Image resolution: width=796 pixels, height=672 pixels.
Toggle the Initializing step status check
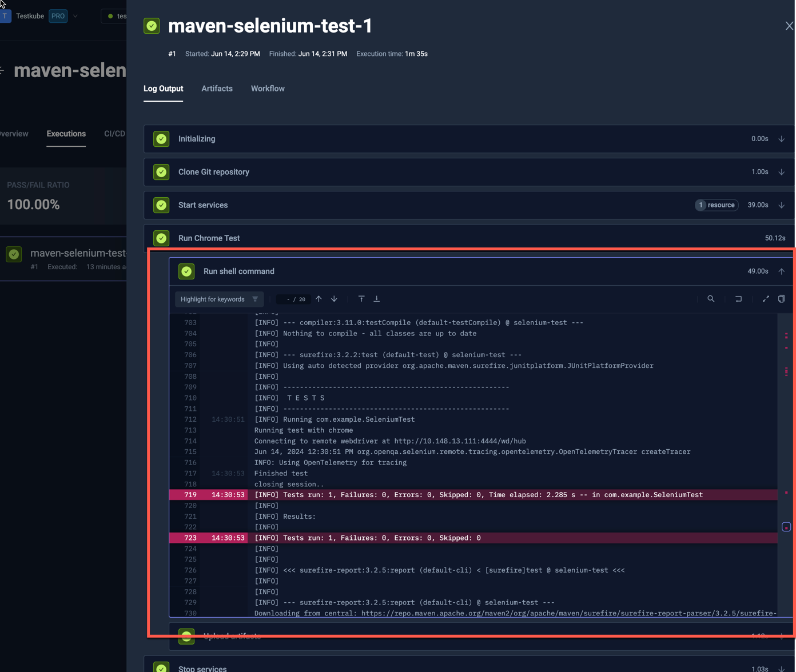click(161, 138)
